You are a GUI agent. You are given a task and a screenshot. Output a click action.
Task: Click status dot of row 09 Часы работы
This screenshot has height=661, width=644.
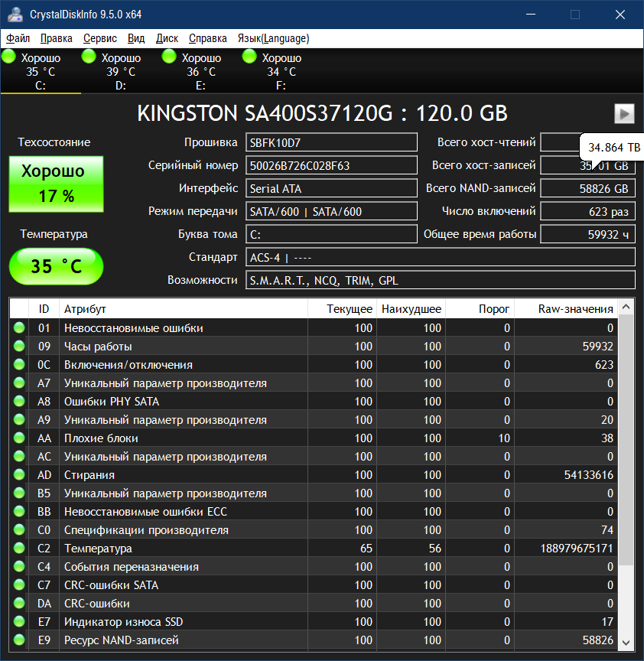tap(19, 346)
